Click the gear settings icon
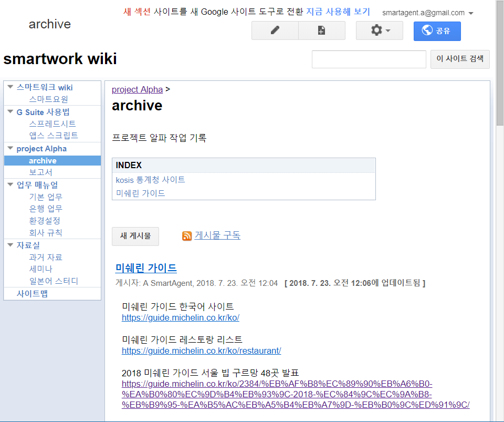 [376, 30]
